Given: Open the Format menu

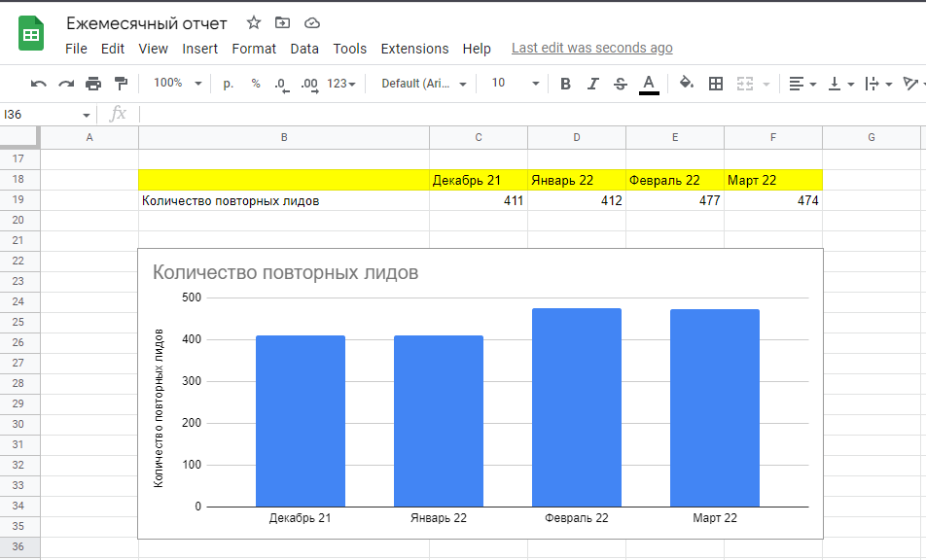Looking at the screenshot, I should [254, 49].
